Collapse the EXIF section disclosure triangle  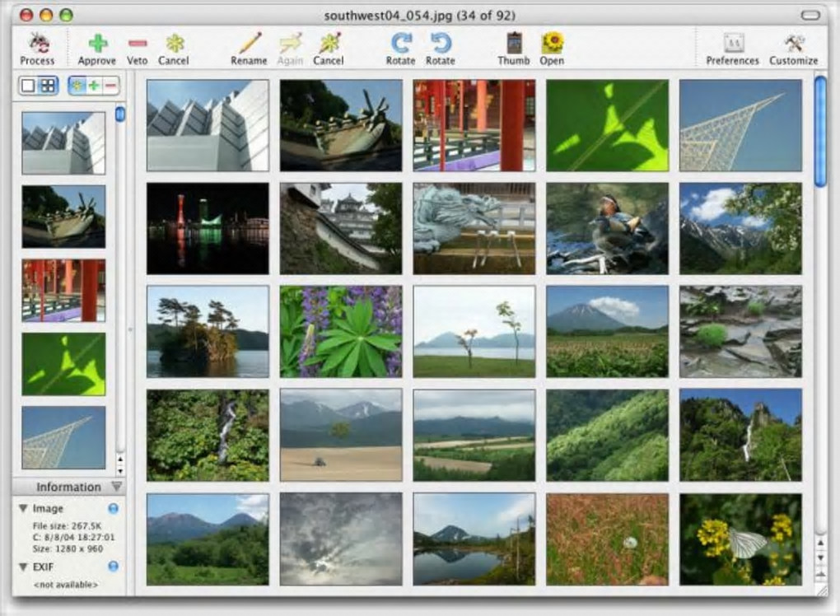point(22,567)
